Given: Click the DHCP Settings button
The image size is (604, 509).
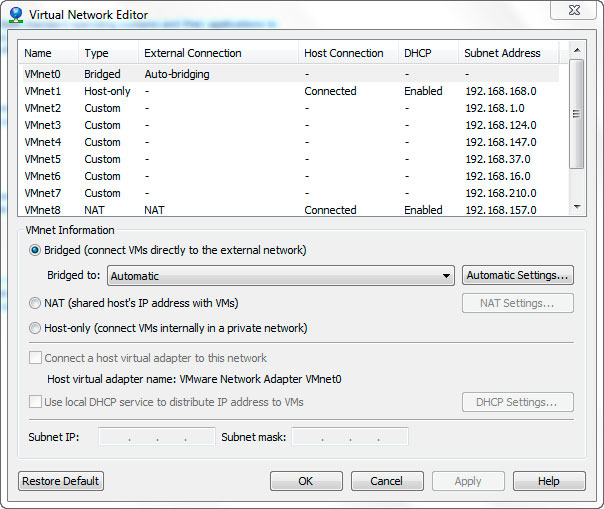Looking at the screenshot, I should point(518,402).
